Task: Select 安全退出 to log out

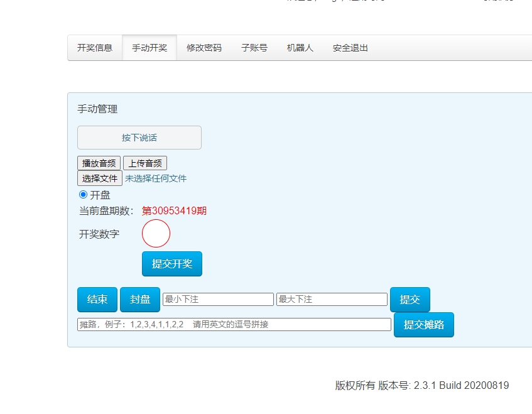Action: (x=350, y=48)
